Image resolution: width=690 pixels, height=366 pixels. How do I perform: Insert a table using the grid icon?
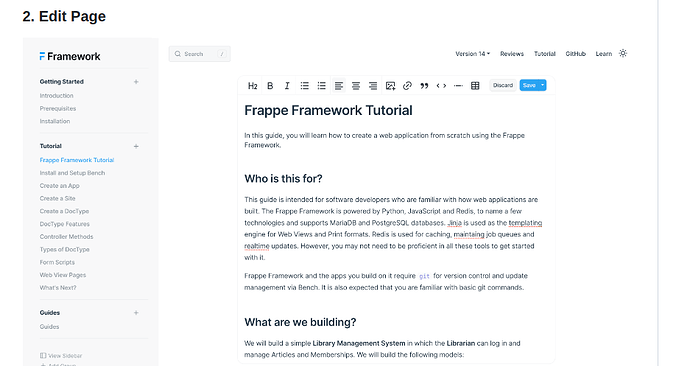pyautogui.click(x=475, y=86)
